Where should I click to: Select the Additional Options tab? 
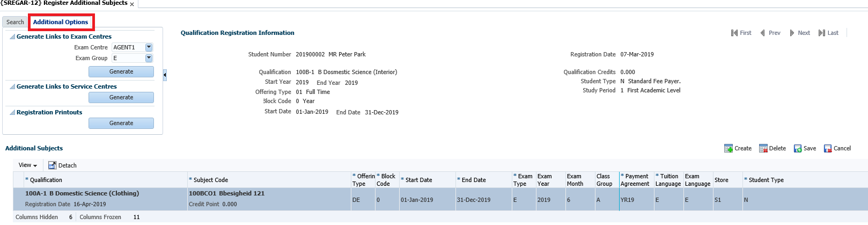tap(61, 22)
